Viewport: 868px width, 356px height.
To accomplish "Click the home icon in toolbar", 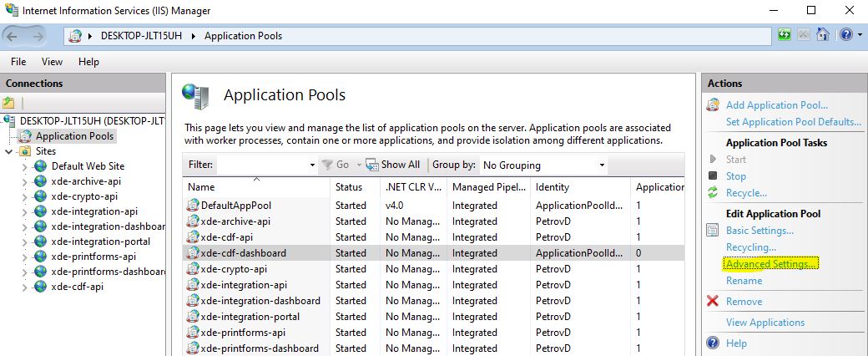I will (x=823, y=34).
